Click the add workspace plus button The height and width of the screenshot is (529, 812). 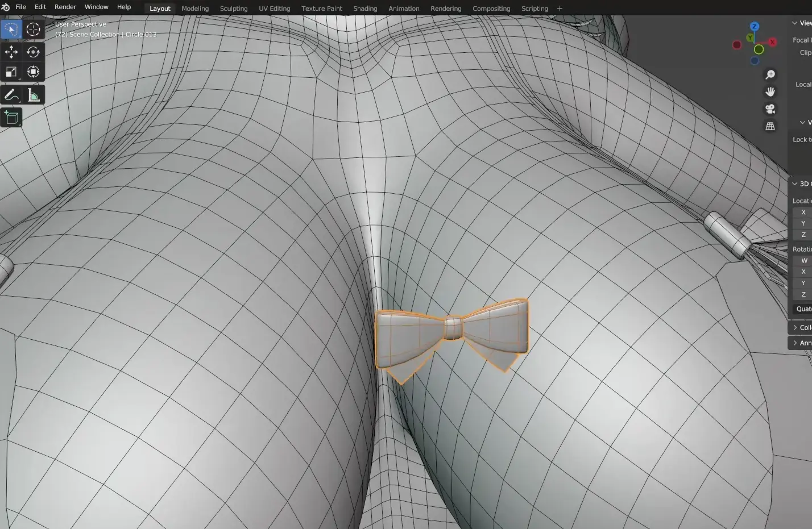point(560,9)
